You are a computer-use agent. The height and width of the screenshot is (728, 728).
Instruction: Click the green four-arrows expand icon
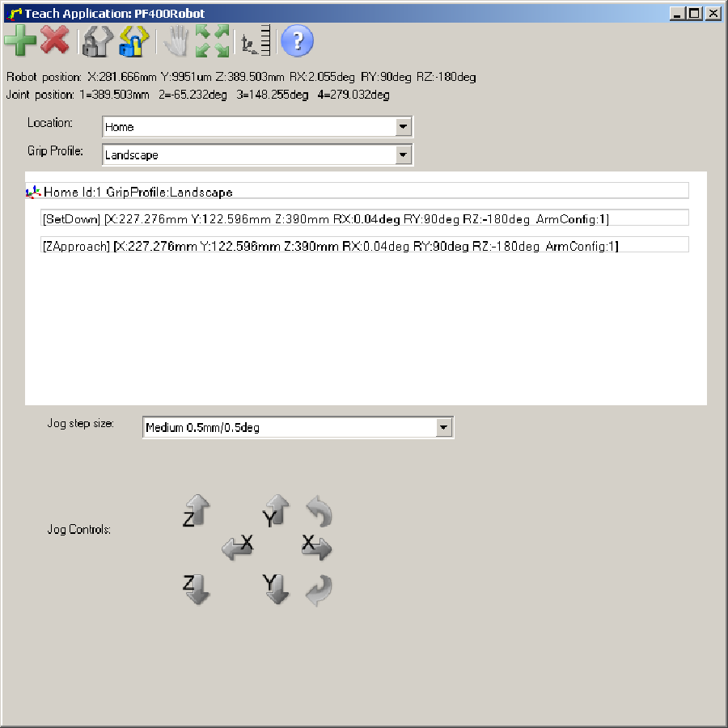(x=213, y=40)
